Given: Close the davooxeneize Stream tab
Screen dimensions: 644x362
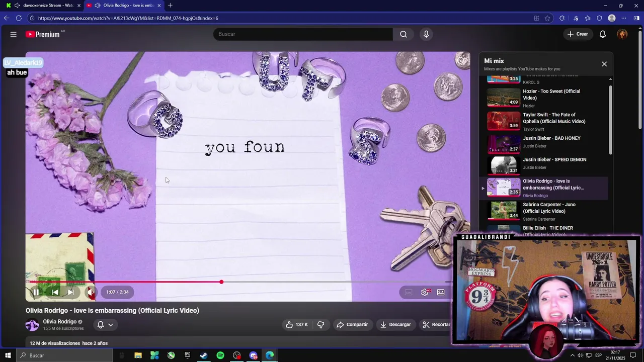Looking at the screenshot, I should pyautogui.click(x=78, y=6).
